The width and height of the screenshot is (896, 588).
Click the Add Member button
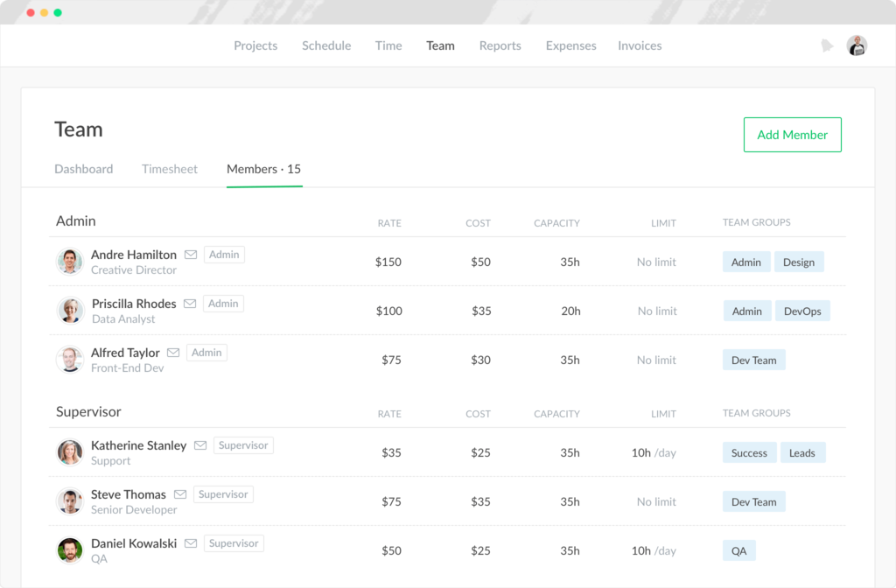coord(792,135)
